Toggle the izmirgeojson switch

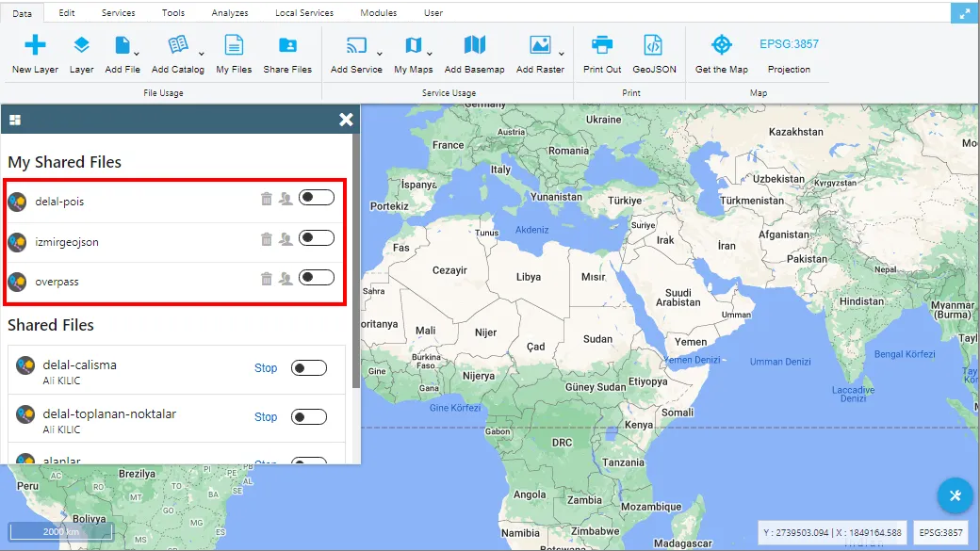click(317, 238)
